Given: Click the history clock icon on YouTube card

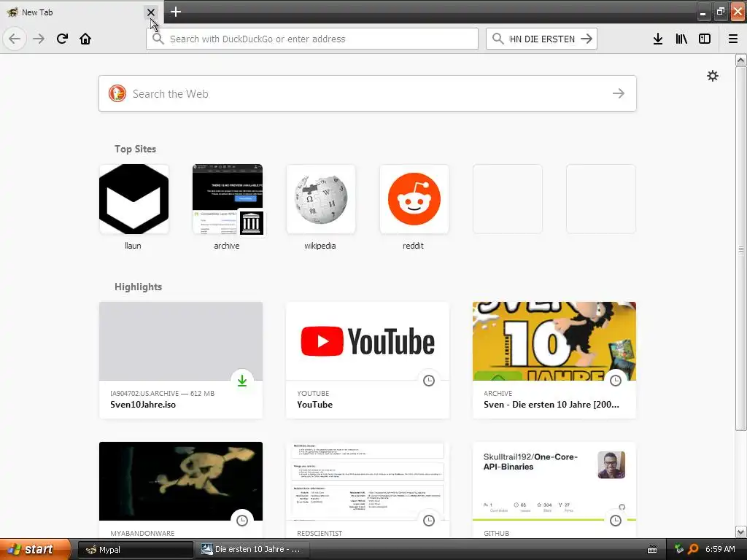Looking at the screenshot, I should tap(429, 381).
